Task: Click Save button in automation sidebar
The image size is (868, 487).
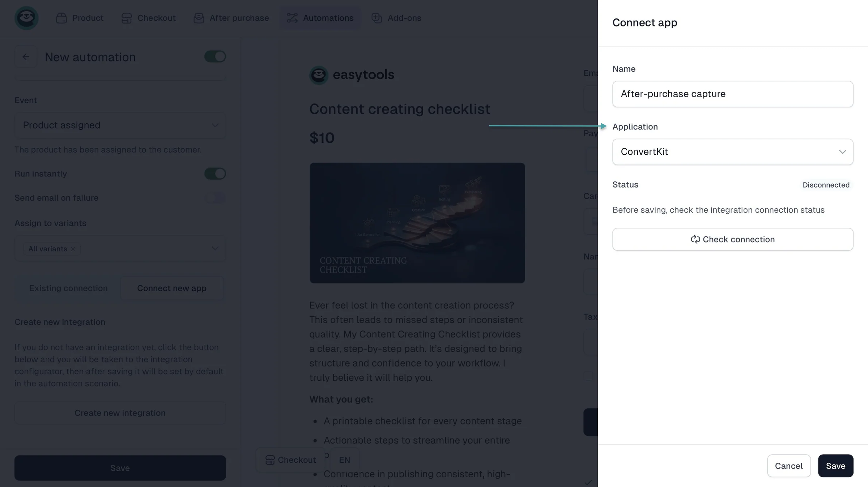Action: coord(120,468)
